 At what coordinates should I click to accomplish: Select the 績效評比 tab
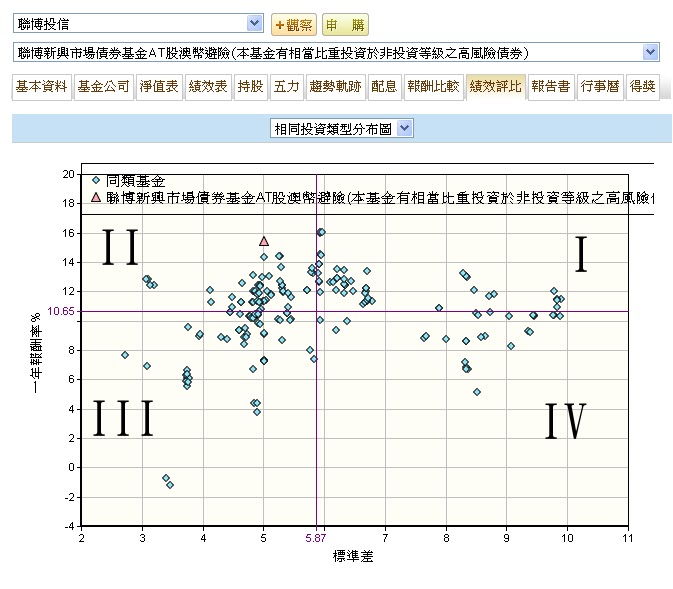coord(496,87)
